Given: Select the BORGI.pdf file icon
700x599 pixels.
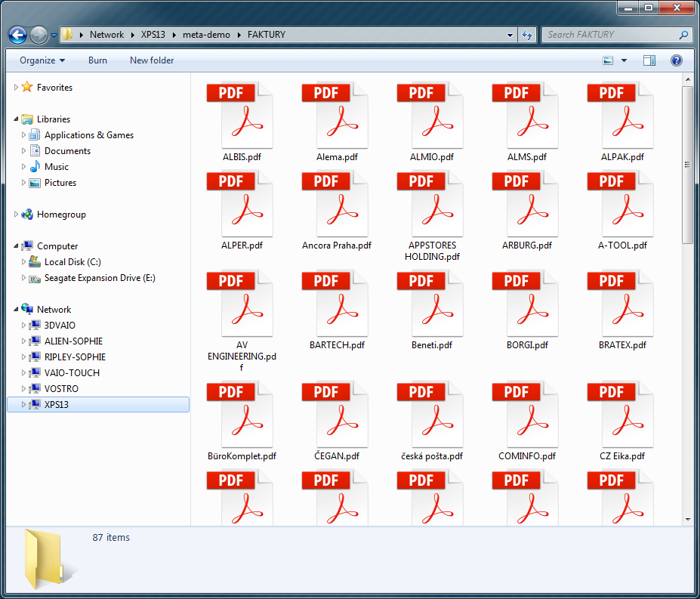Looking at the screenshot, I should coord(526,304).
